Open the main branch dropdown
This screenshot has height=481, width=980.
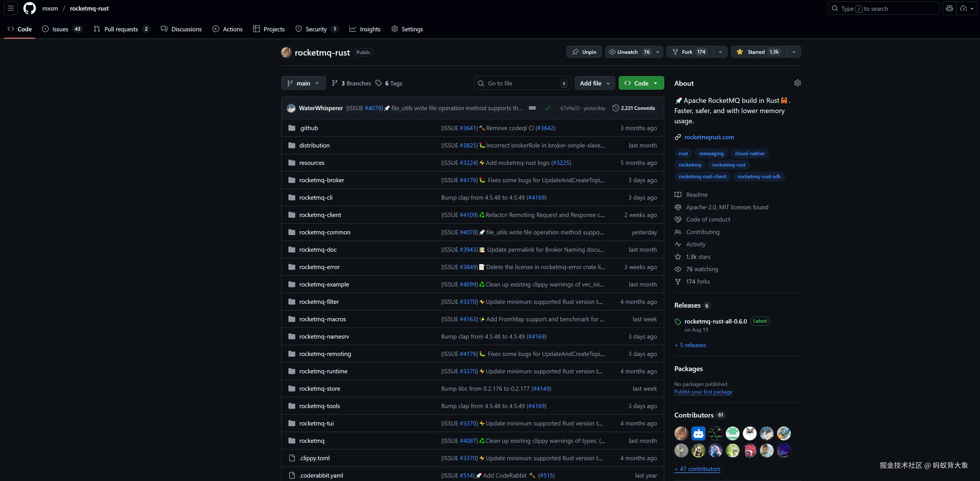tap(303, 83)
